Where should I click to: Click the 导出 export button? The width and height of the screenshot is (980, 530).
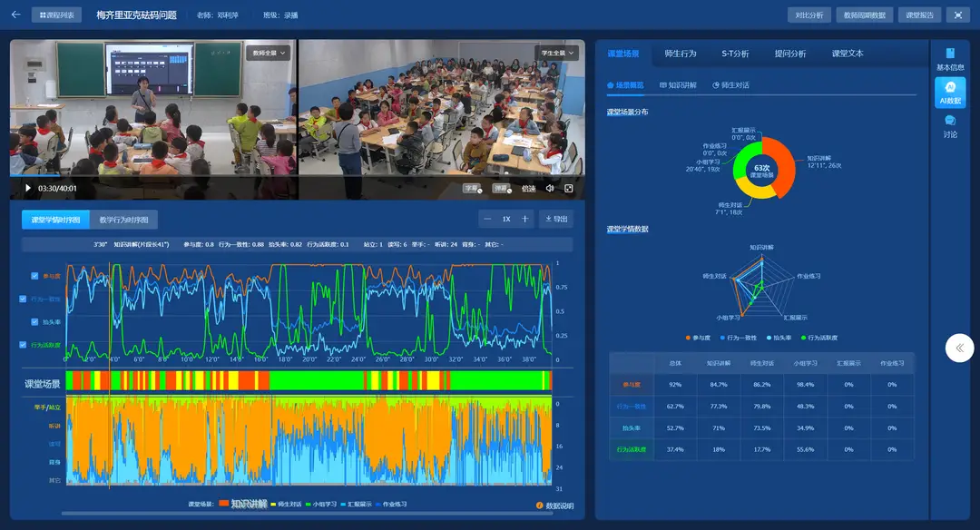tap(556, 219)
